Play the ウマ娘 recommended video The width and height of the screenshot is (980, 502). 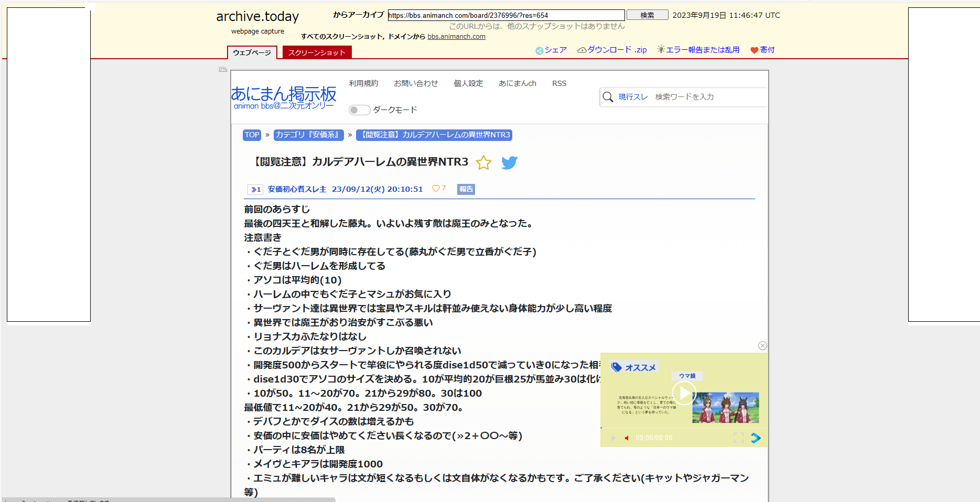tap(684, 392)
